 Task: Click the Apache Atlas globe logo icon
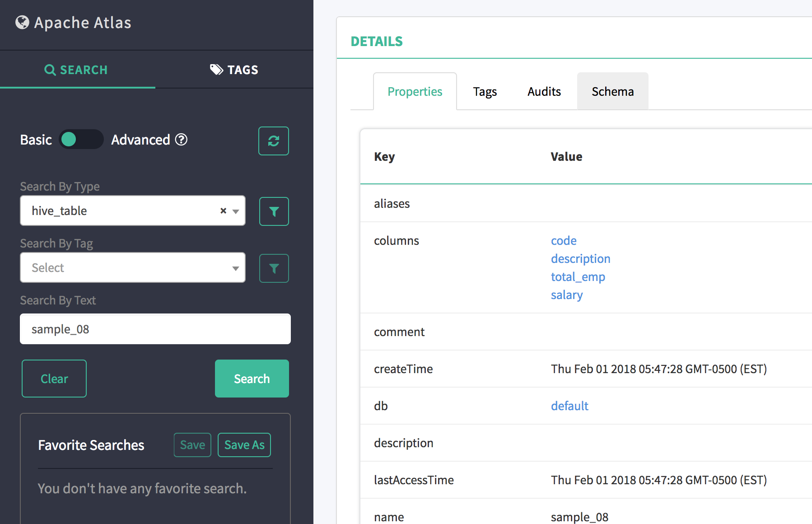coord(22,22)
